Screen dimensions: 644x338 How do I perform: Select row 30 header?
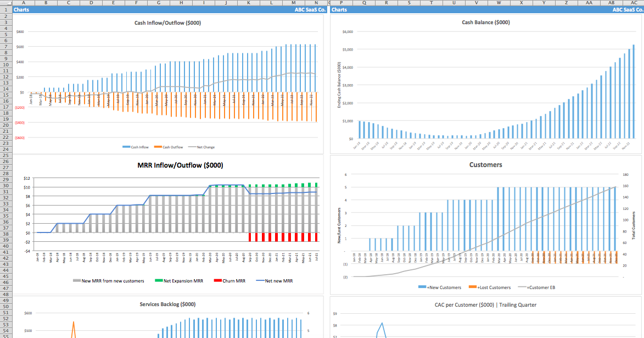point(5,185)
